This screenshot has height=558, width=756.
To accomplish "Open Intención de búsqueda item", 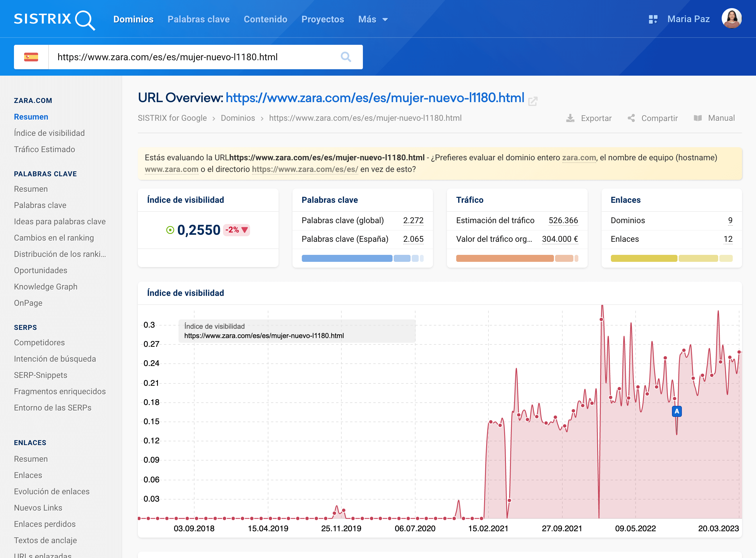I will click(55, 359).
